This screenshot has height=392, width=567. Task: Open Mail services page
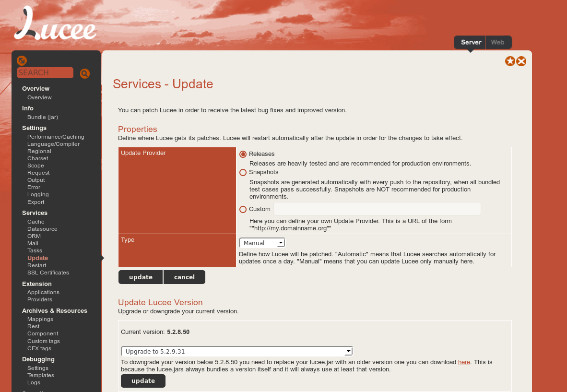(x=33, y=243)
